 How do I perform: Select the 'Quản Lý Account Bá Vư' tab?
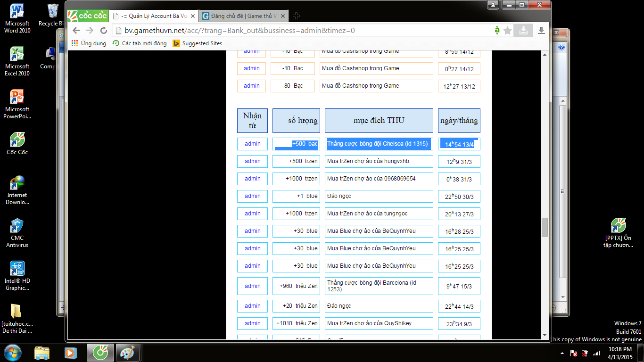[154, 16]
